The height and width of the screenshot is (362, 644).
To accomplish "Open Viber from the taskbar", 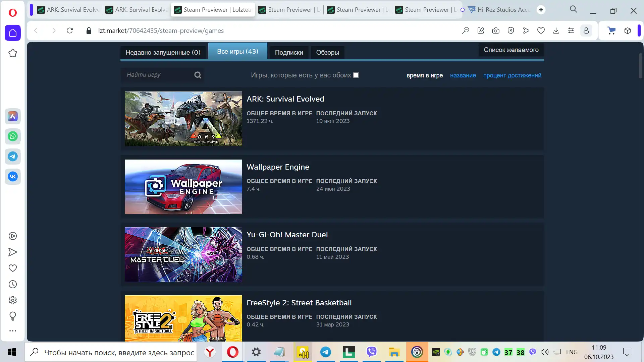I will click(371, 352).
